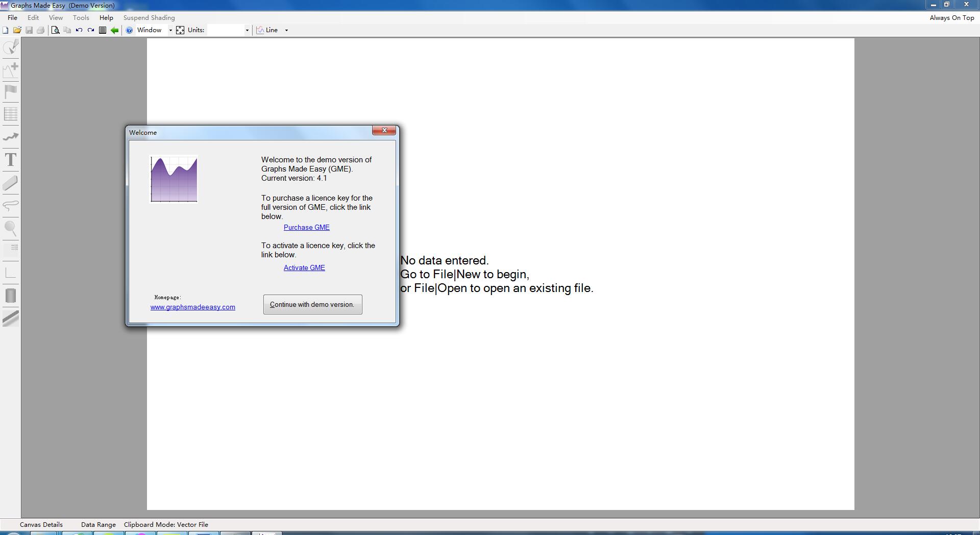980x535 pixels.
Task: Visit www.graphsmadeeasy.com homepage link
Action: coord(193,307)
